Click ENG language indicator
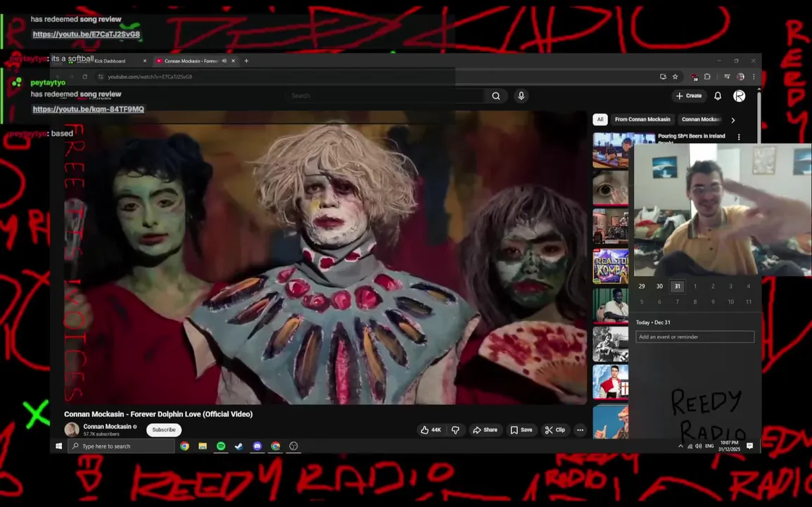 pyautogui.click(x=709, y=446)
